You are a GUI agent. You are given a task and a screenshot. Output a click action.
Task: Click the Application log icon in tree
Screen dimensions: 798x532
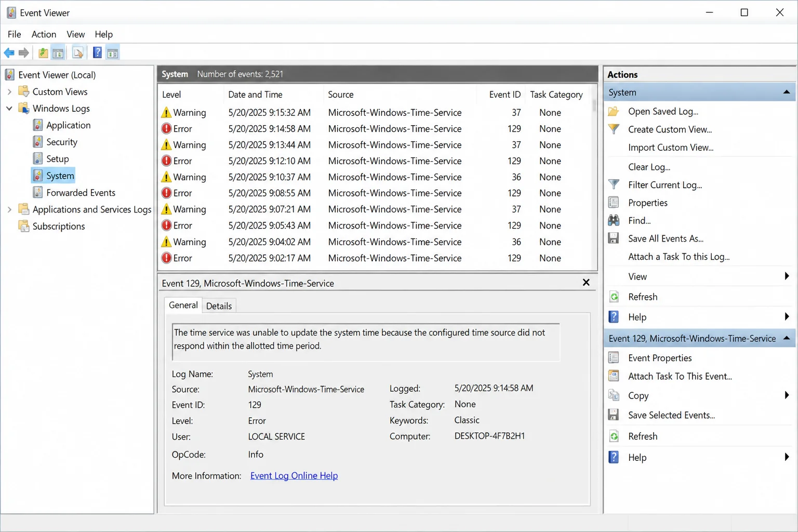coord(37,125)
